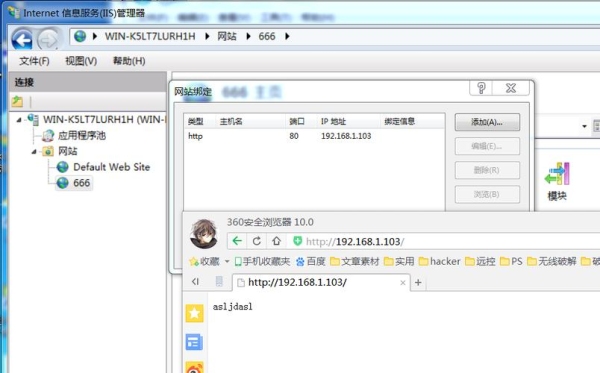The width and height of the screenshot is (600, 373).
Task: Click the yellow star sidebar icon
Action: click(194, 313)
